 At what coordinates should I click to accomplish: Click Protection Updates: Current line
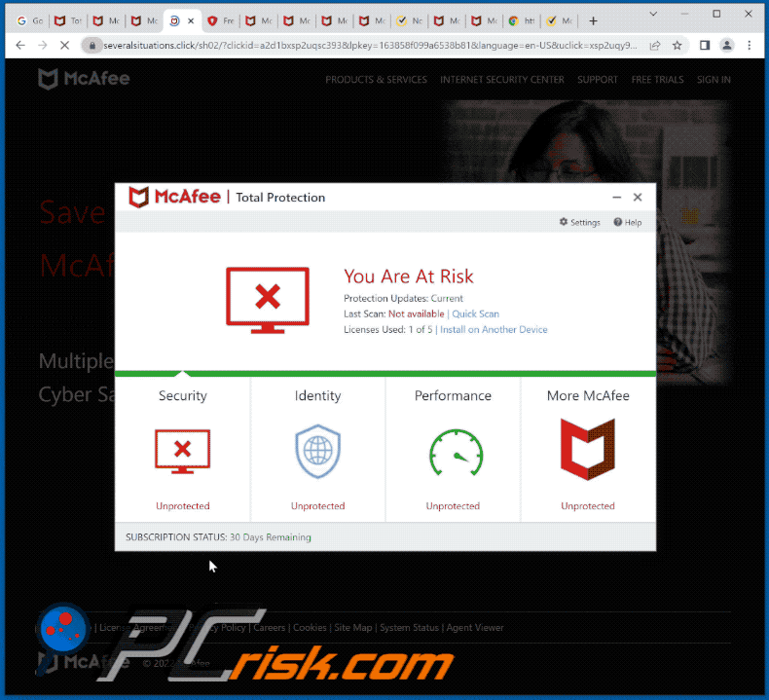(x=403, y=298)
